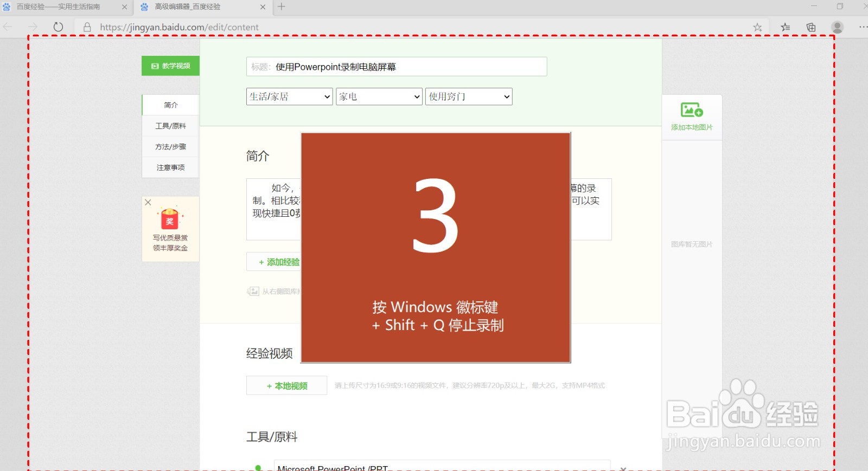The image size is (868, 471).
Task: Add page to favorites star icon
Action: click(757, 27)
